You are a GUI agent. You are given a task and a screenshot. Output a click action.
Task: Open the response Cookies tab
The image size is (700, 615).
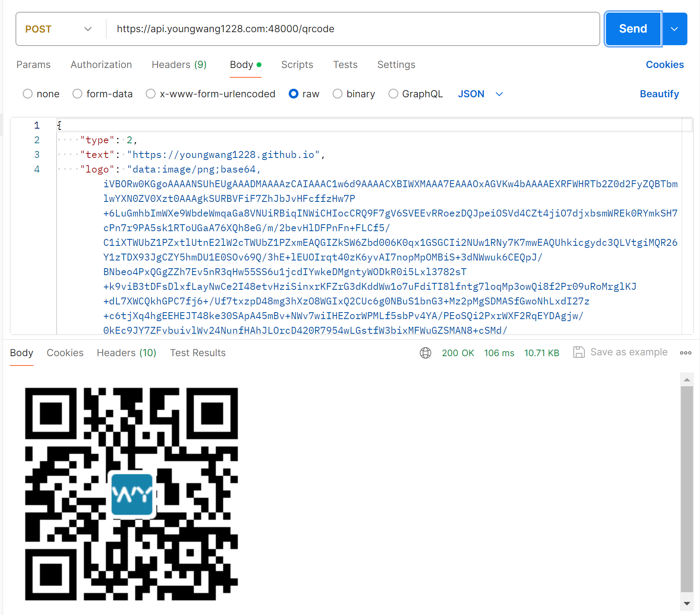(65, 353)
